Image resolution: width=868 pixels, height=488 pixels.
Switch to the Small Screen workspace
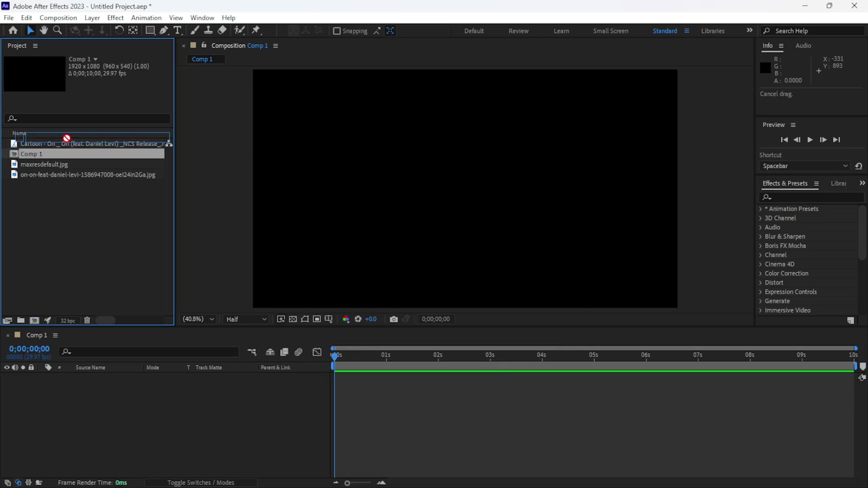(x=611, y=31)
